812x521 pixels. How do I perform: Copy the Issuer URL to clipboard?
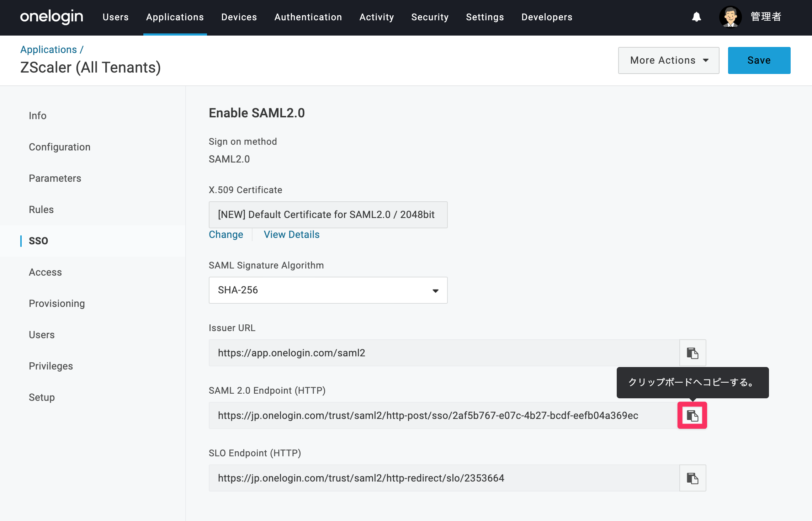coord(692,353)
